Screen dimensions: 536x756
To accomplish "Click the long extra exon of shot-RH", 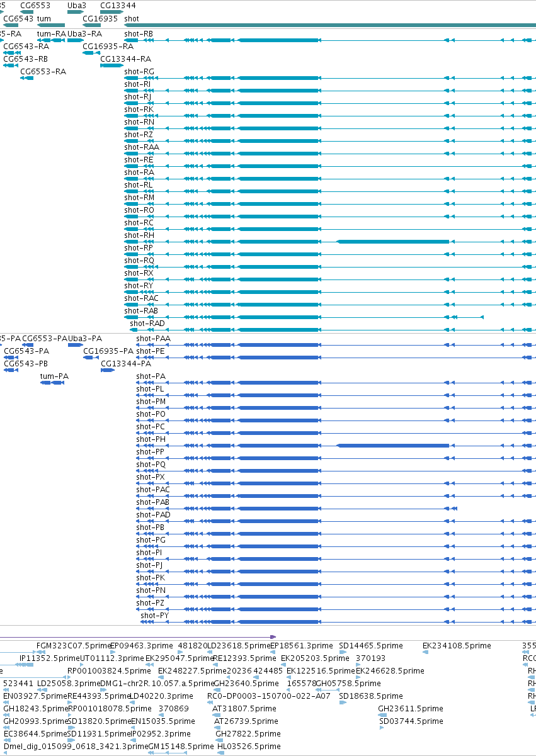I will tap(393, 242).
